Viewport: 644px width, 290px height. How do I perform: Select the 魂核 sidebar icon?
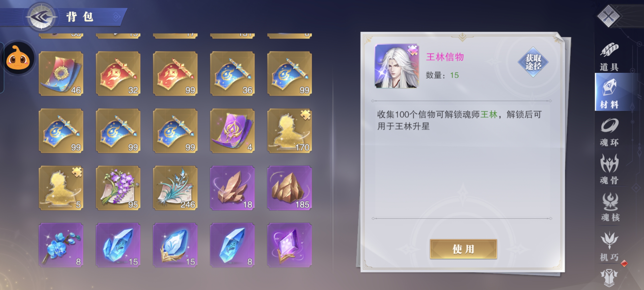pos(610,207)
